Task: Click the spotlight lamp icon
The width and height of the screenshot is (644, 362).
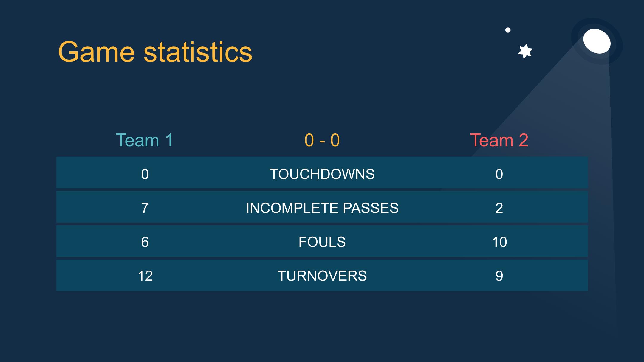Action: [597, 41]
